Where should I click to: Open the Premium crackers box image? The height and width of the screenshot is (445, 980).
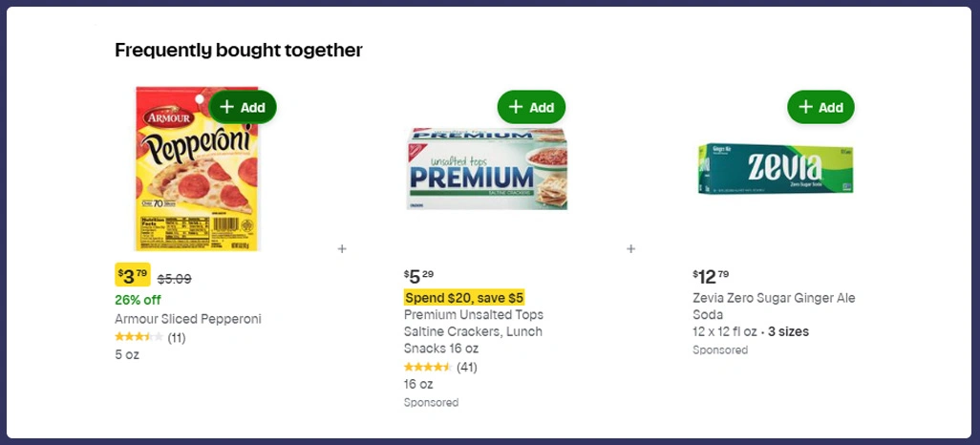[x=485, y=169]
